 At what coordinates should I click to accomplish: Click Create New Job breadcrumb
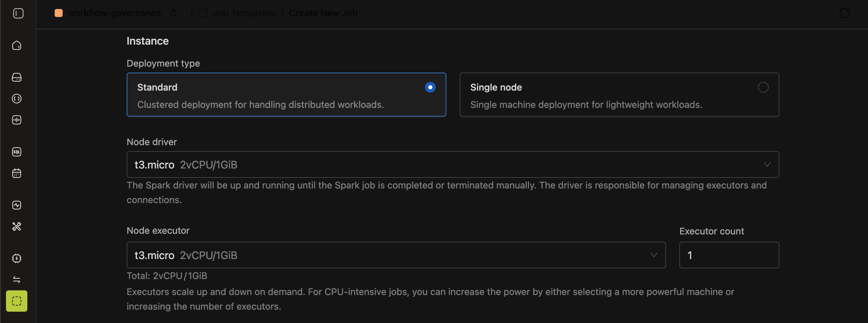[323, 13]
